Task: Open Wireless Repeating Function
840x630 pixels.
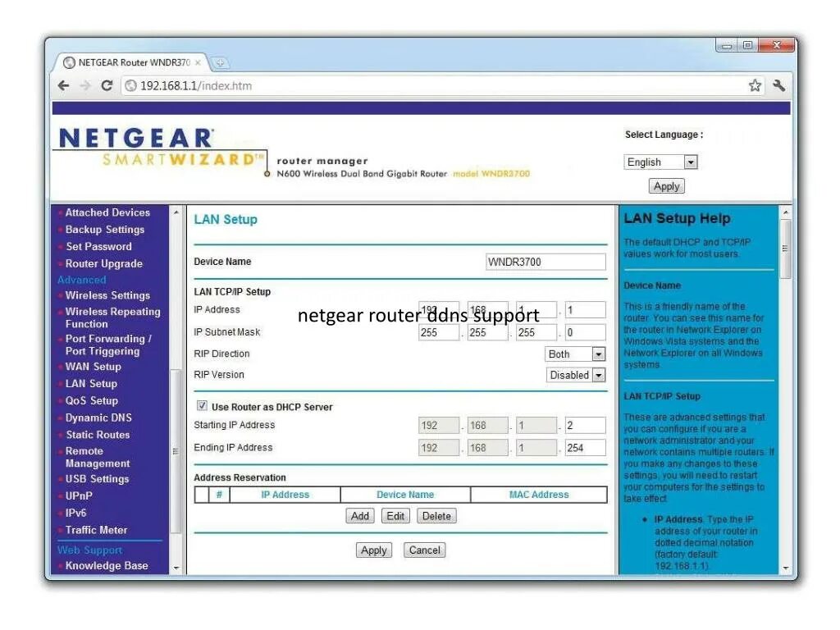Action: tap(112, 317)
